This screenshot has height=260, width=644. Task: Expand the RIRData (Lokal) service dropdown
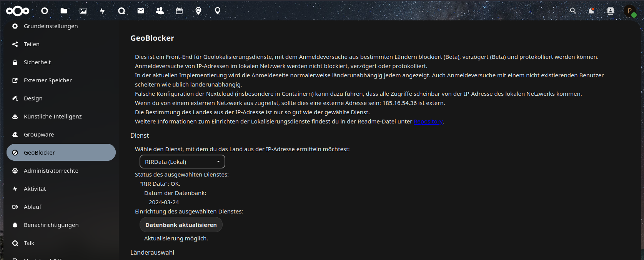(182, 162)
